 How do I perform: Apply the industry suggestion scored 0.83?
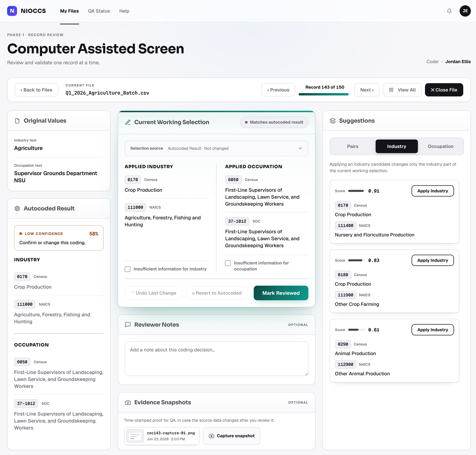coord(433,260)
